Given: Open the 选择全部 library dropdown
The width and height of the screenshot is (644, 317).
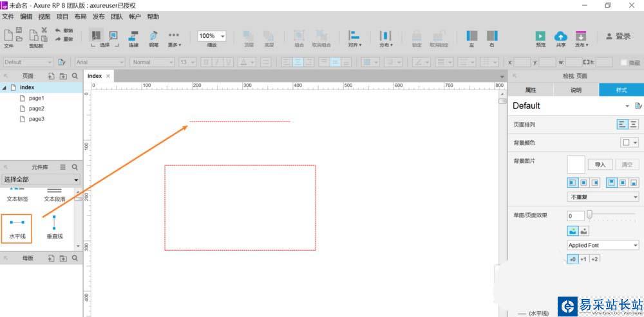Looking at the screenshot, I should pyautogui.click(x=41, y=179).
